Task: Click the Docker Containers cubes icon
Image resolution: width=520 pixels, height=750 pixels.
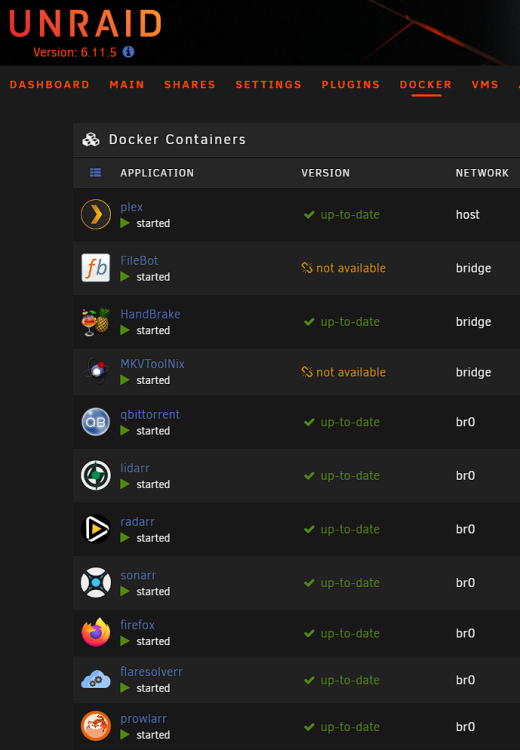Action: pyautogui.click(x=91, y=139)
